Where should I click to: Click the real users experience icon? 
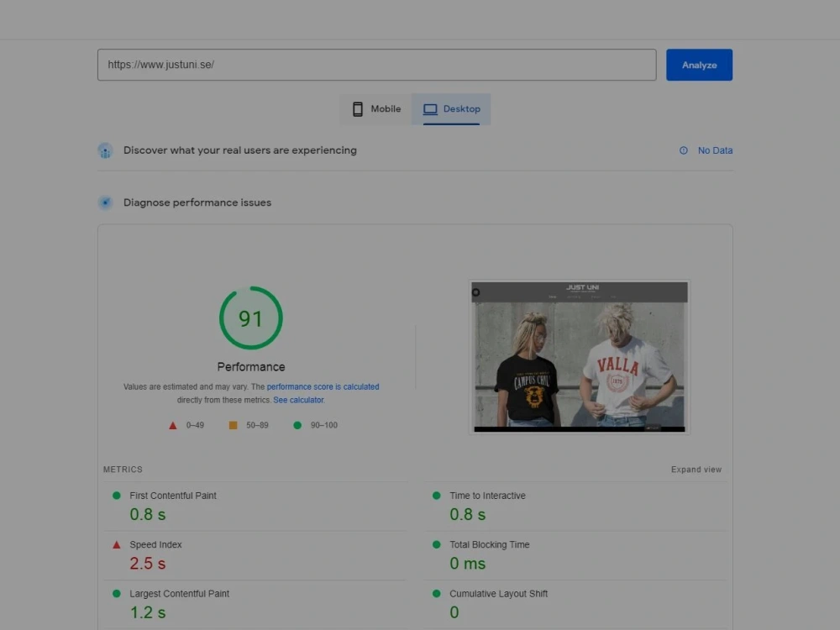(x=106, y=150)
